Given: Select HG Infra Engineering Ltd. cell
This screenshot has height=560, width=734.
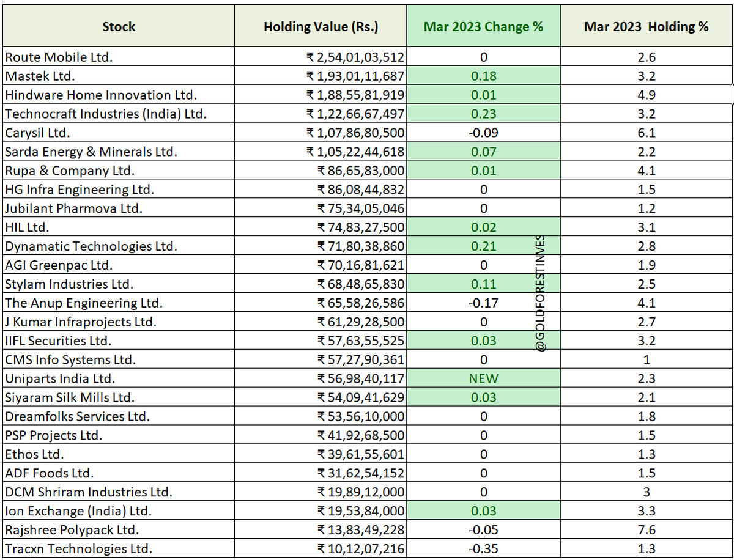Looking at the screenshot, I should 119,190.
